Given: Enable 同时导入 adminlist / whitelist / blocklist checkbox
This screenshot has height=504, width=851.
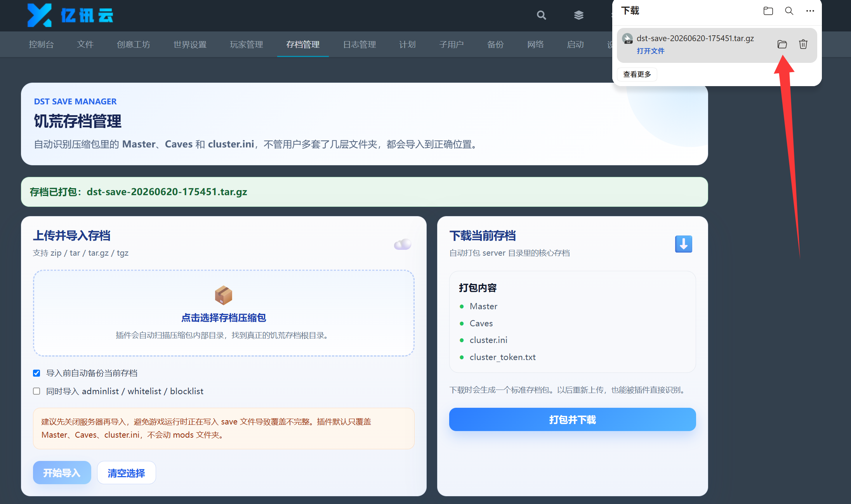Looking at the screenshot, I should coord(36,391).
